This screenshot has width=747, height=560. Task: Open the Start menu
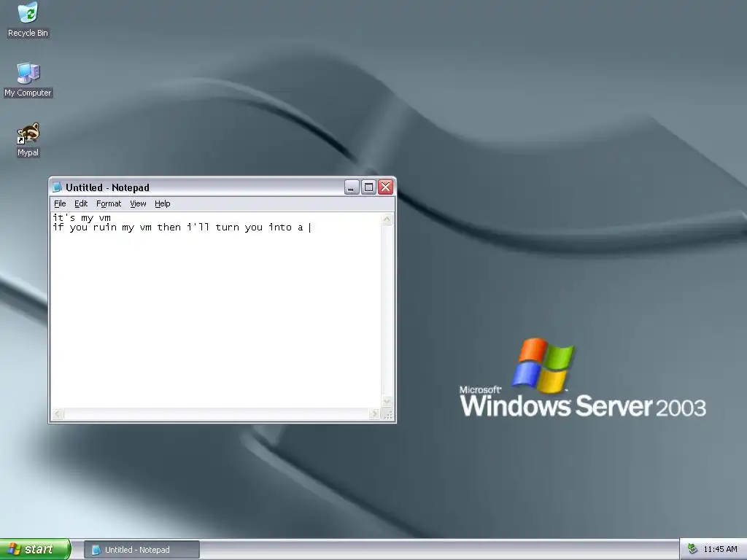point(35,549)
